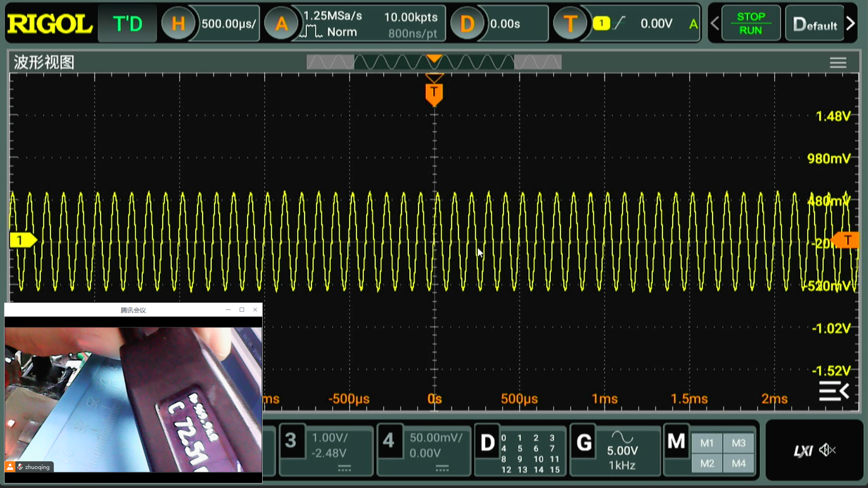Click the orange trigger level marker on right edge

coord(846,240)
